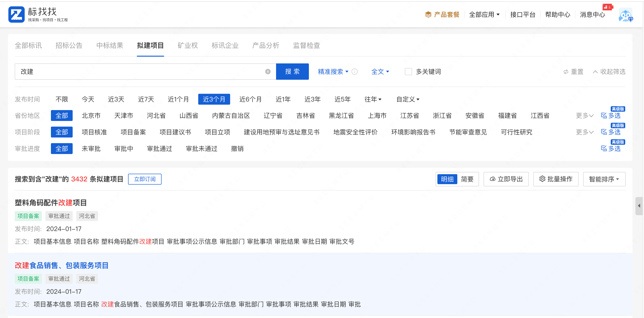Expand the 全部应用 menu
Viewport: 644px width, 318px height.
click(x=484, y=14)
